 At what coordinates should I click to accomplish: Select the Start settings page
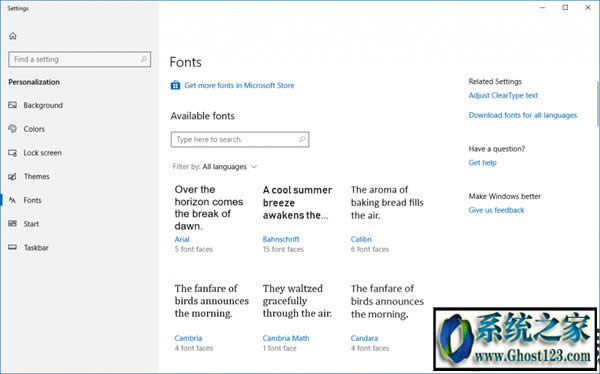(31, 224)
